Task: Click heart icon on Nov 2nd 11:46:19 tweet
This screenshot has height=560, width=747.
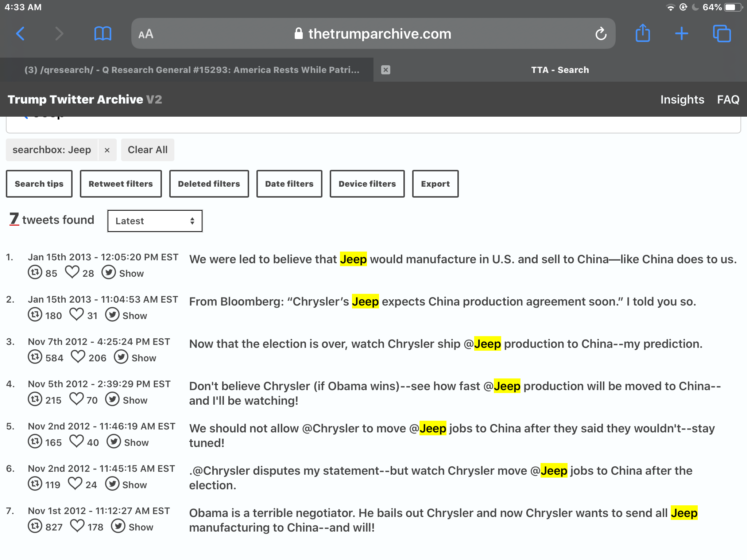Action: pos(77,441)
